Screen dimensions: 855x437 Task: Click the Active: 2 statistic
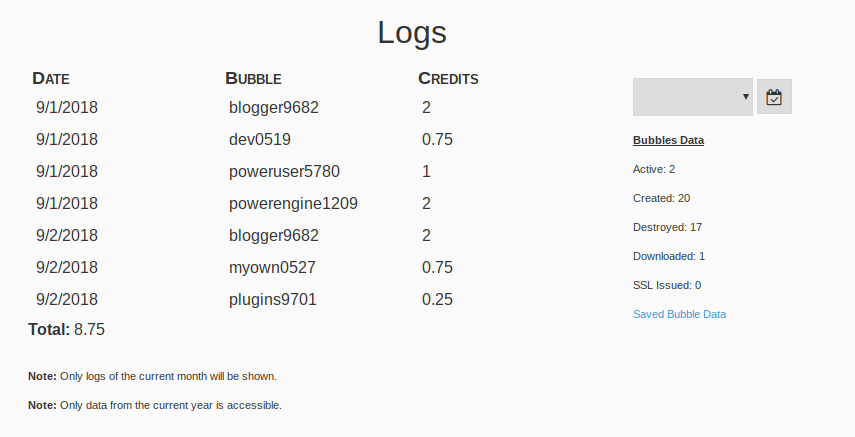pyautogui.click(x=654, y=169)
